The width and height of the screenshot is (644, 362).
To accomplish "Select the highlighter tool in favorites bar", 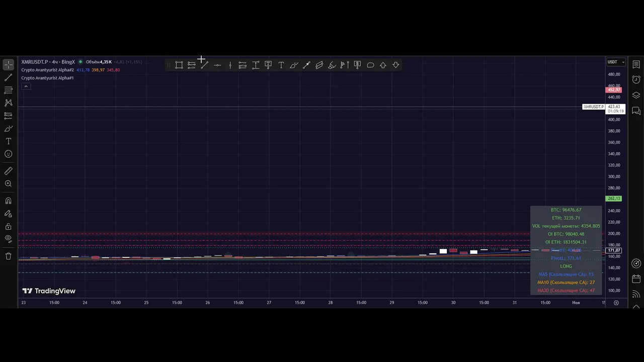I will (332, 65).
